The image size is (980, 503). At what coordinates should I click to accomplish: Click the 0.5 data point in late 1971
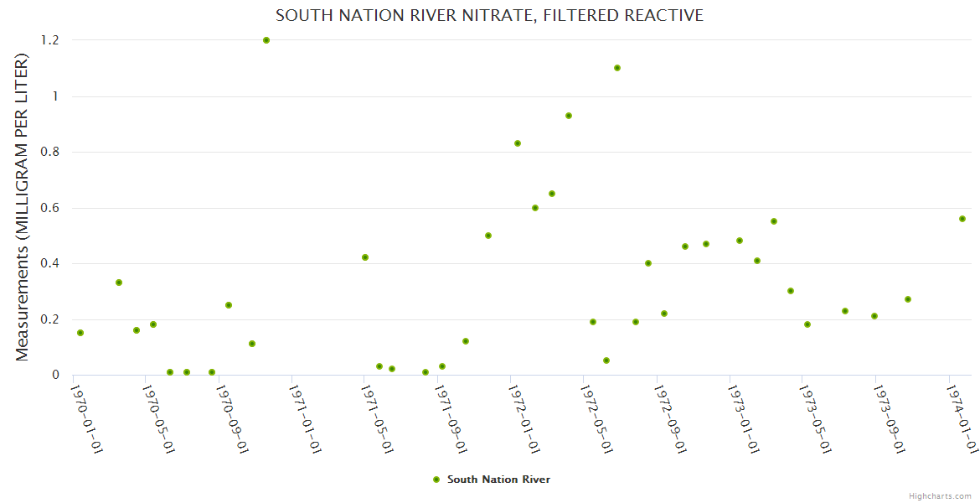coord(488,236)
